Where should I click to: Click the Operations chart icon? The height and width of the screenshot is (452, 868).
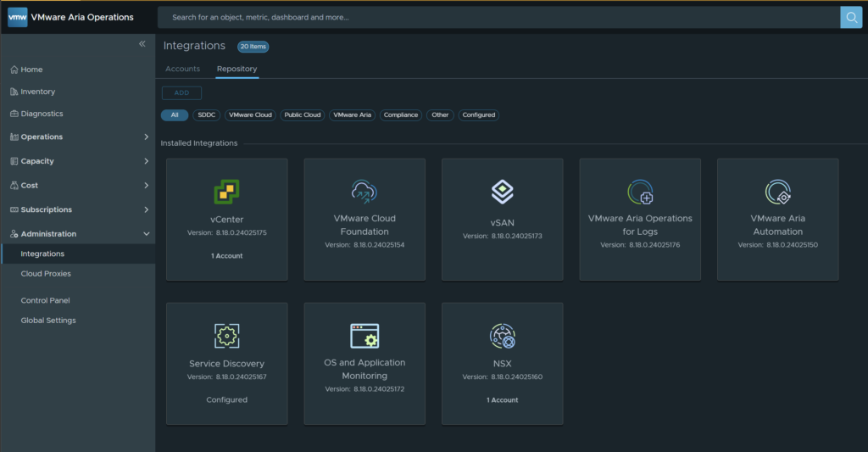pyautogui.click(x=14, y=137)
